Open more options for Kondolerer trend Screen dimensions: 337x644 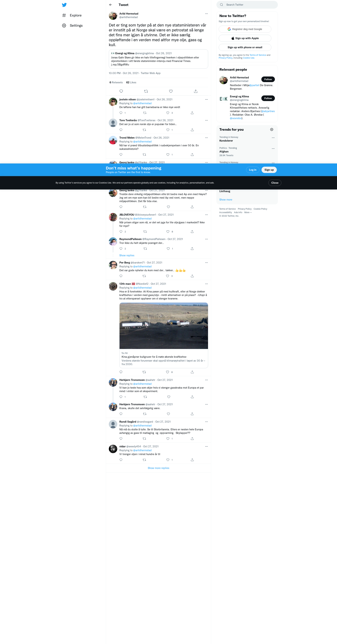273,138
